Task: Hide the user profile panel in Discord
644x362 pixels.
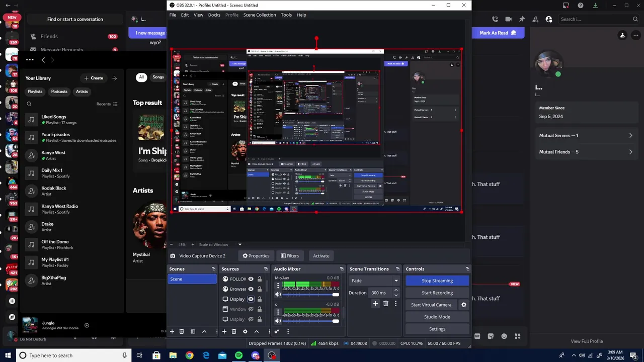Action: [548, 19]
